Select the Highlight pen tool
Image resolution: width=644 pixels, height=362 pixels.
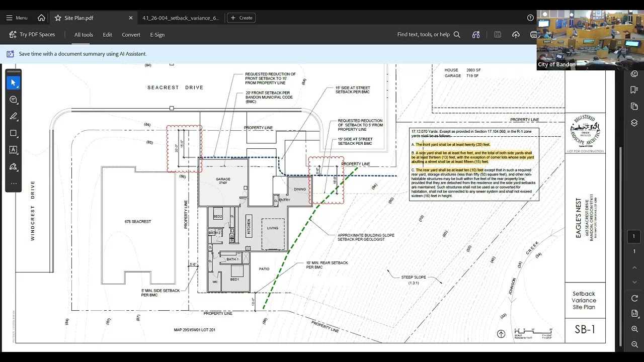[x=14, y=116]
